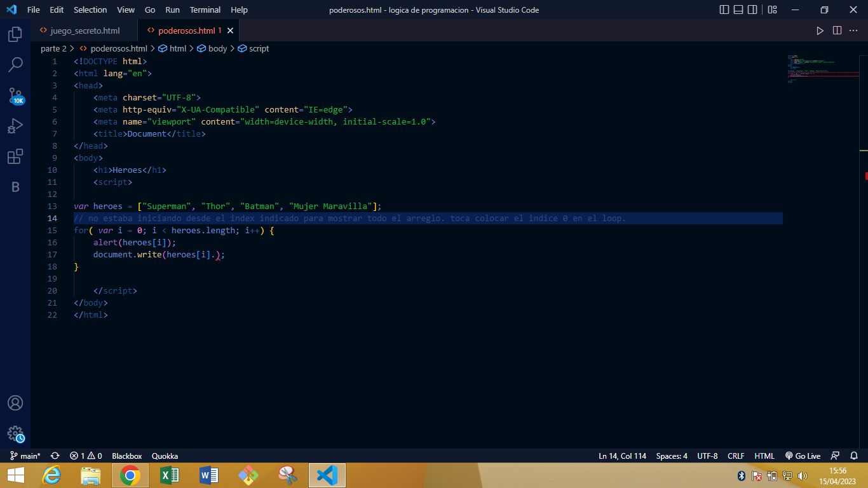Image resolution: width=868 pixels, height=488 pixels.
Task: Open Google Chrome from the taskbar
Action: pos(130,475)
